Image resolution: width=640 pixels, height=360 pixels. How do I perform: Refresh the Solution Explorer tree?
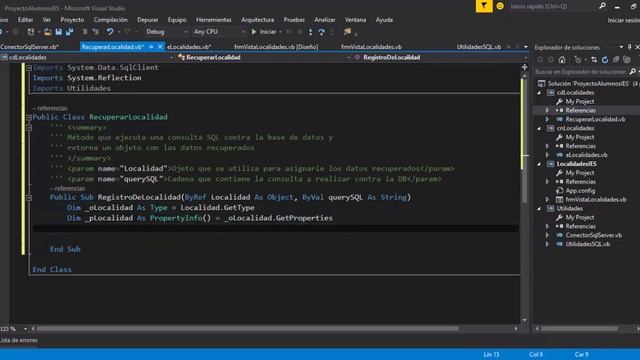[x=605, y=60]
